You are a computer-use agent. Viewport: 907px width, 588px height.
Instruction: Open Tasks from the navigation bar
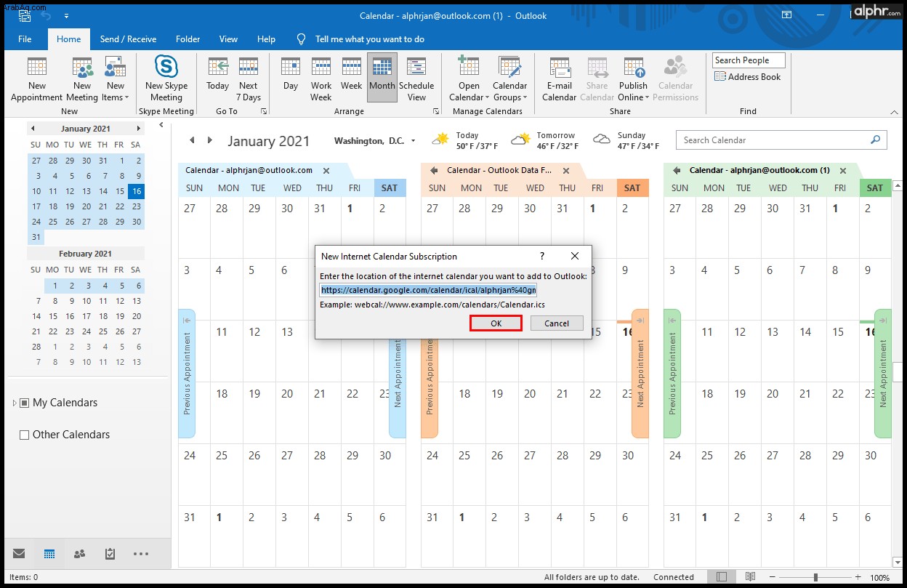point(110,553)
